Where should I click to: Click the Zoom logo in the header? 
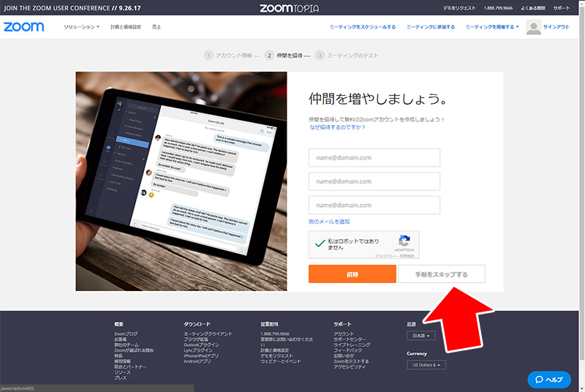tap(23, 27)
